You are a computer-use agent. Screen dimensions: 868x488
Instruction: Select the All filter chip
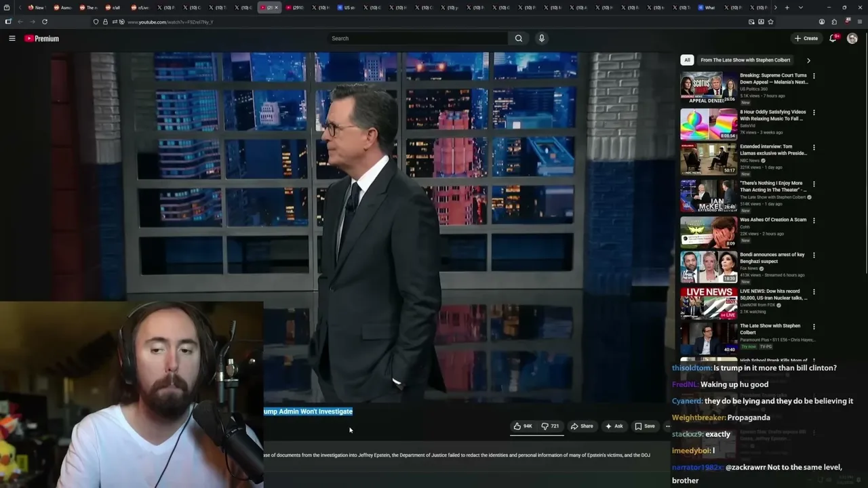[x=687, y=60]
